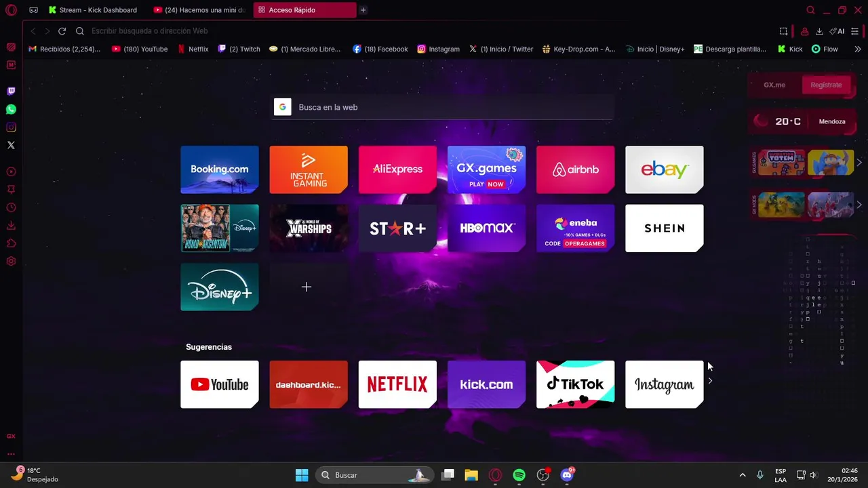Open the kick.com suggestion tile
Image resolution: width=868 pixels, height=488 pixels.
pyautogui.click(x=486, y=384)
